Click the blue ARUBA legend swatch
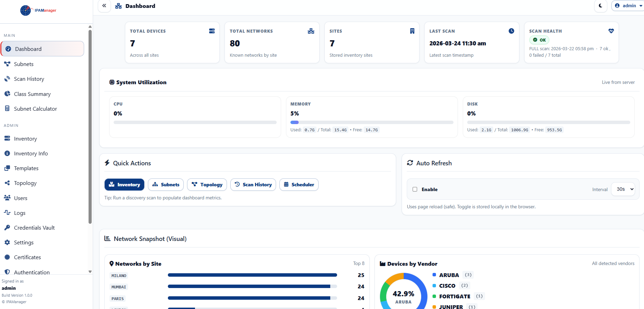The width and height of the screenshot is (644, 309). [434, 275]
